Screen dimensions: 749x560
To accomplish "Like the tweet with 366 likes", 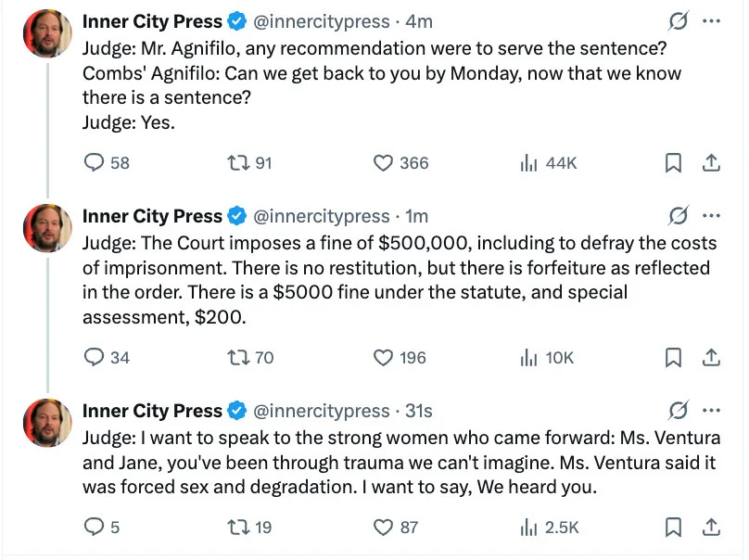I will 384,163.
